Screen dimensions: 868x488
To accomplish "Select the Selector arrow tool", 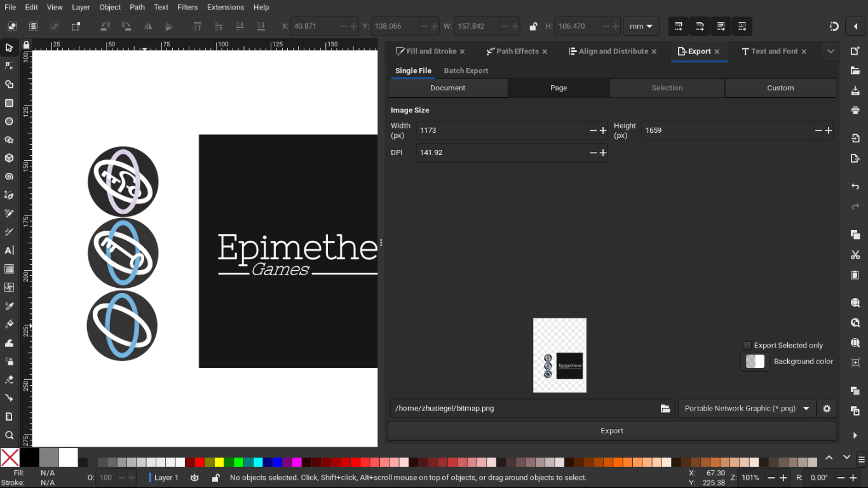I will 9,48.
